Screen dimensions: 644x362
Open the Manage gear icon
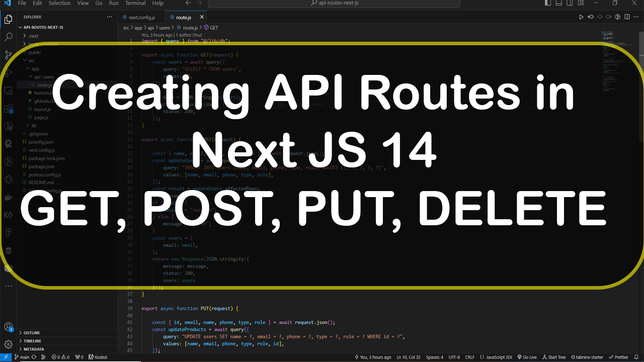tap(8, 344)
